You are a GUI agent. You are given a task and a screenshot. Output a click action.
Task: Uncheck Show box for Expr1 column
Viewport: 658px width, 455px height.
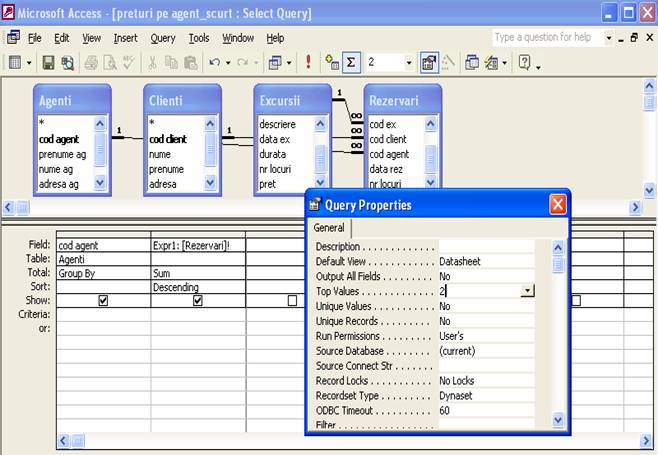tap(197, 300)
